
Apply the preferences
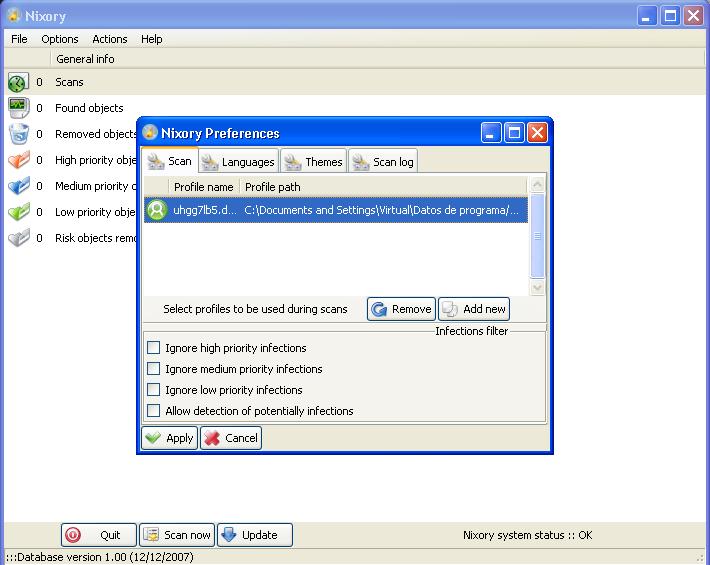169,438
